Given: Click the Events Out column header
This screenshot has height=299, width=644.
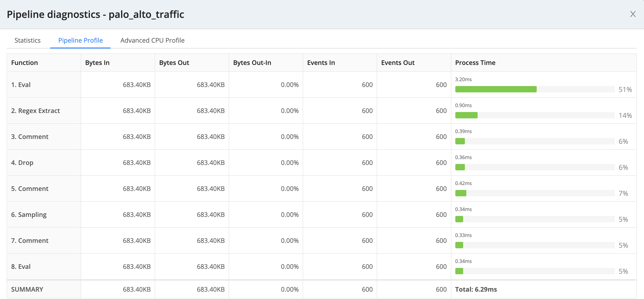Looking at the screenshot, I should [397, 62].
